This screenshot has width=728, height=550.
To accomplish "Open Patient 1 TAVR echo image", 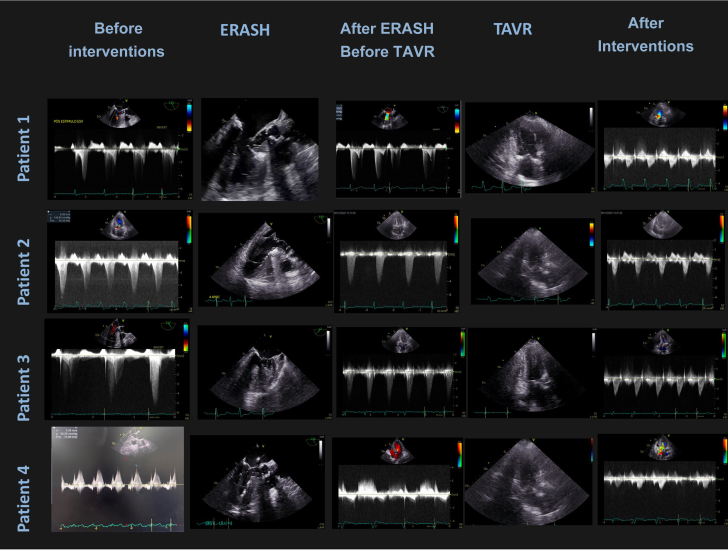I will click(x=530, y=148).
